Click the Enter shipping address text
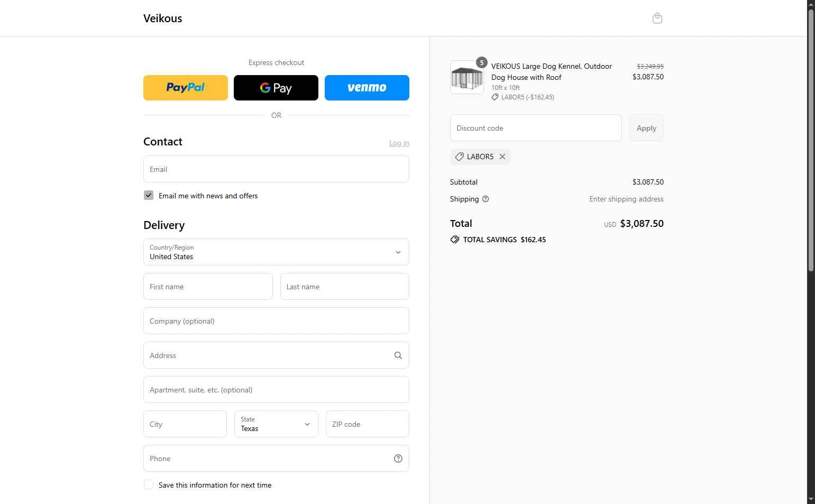This screenshot has height=504, width=815. tap(626, 199)
